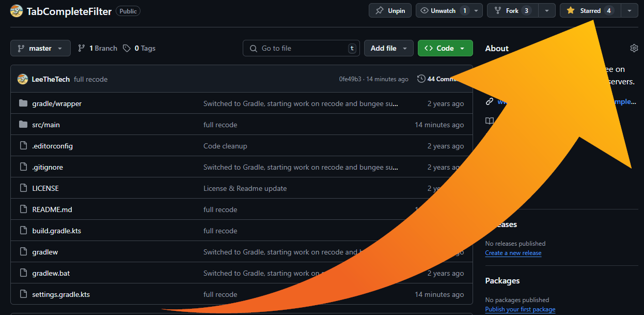View the 1 Branch link
The image size is (644, 315).
click(x=98, y=48)
